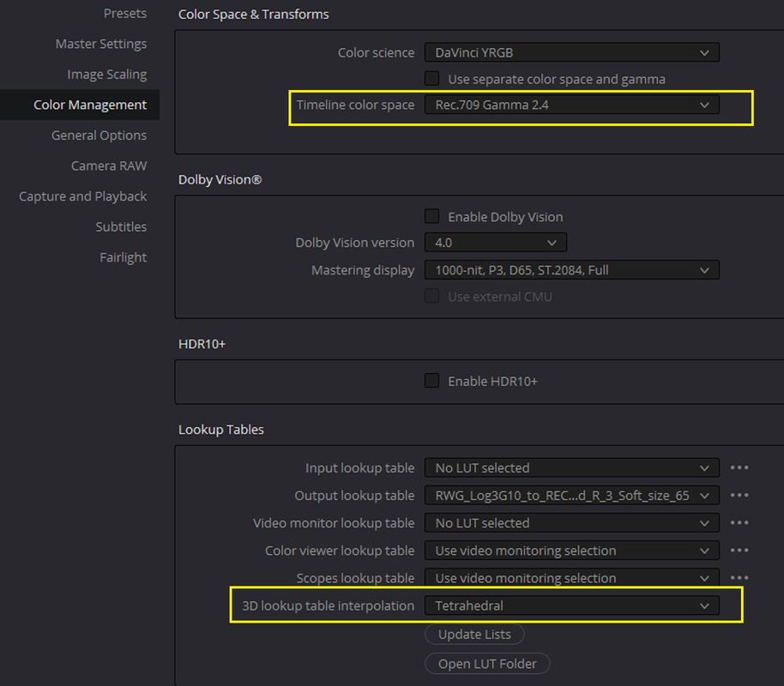This screenshot has height=686, width=784.
Task: Open Capture and Playback settings
Action: tap(83, 196)
